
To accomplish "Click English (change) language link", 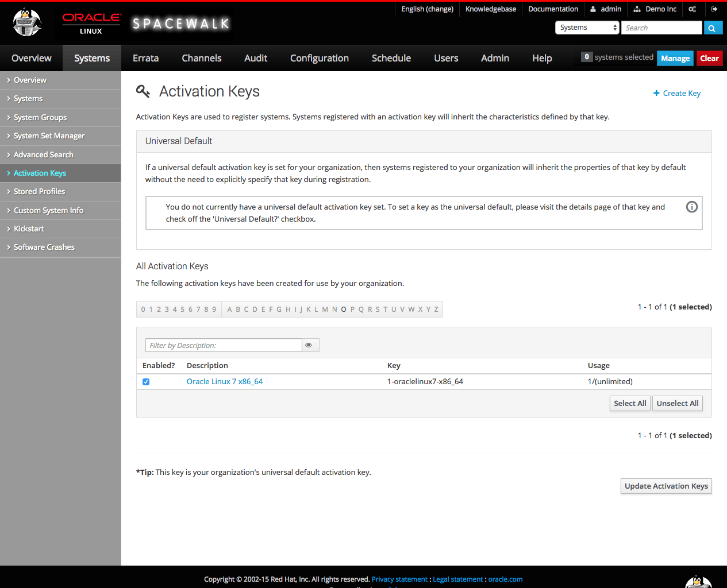I will 428,9.
